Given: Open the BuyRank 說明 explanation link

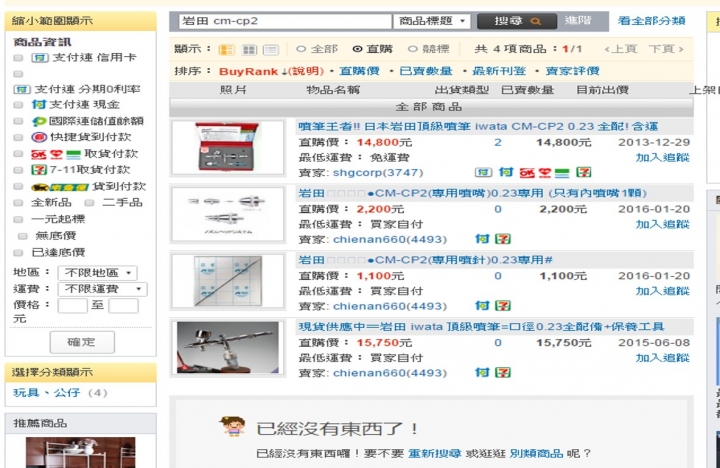Looking at the screenshot, I should pyautogui.click(x=306, y=71).
